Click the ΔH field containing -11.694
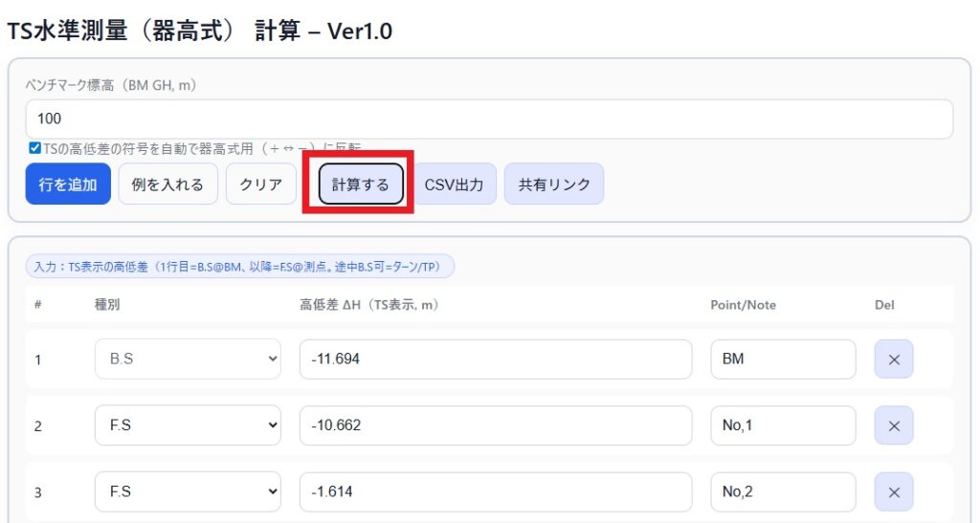 point(495,360)
